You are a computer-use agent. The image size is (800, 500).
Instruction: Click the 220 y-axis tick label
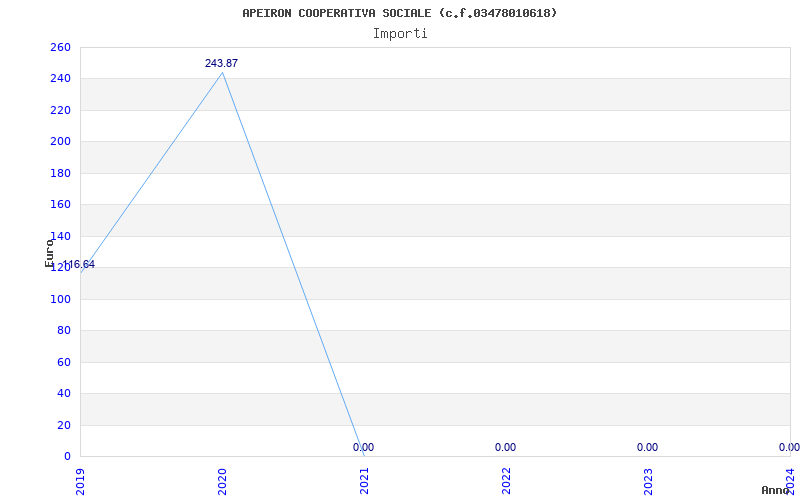(x=60, y=110)
